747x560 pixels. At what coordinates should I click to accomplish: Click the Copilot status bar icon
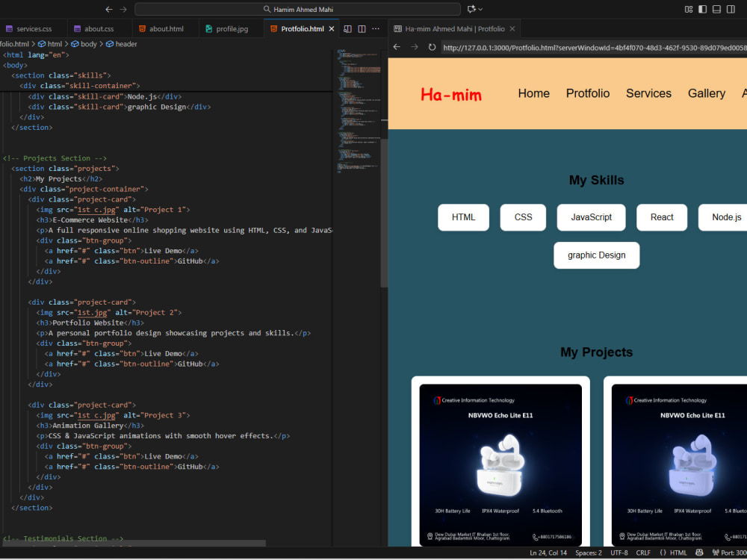click(699, 553)
